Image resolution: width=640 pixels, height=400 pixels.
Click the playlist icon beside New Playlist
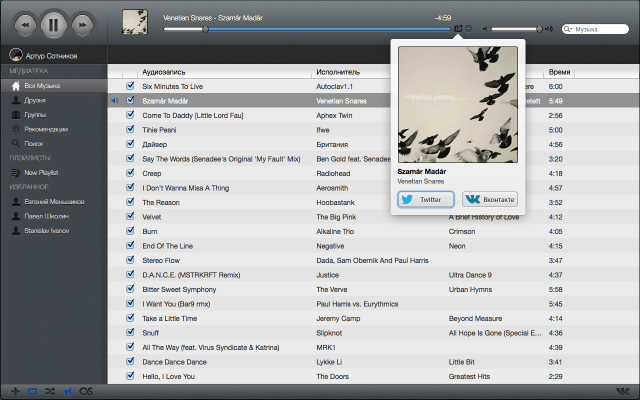(16, 173)
